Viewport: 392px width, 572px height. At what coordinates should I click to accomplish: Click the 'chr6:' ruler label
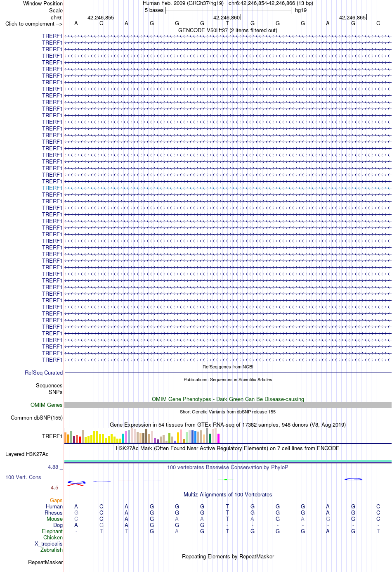click(x=57, y=17)
